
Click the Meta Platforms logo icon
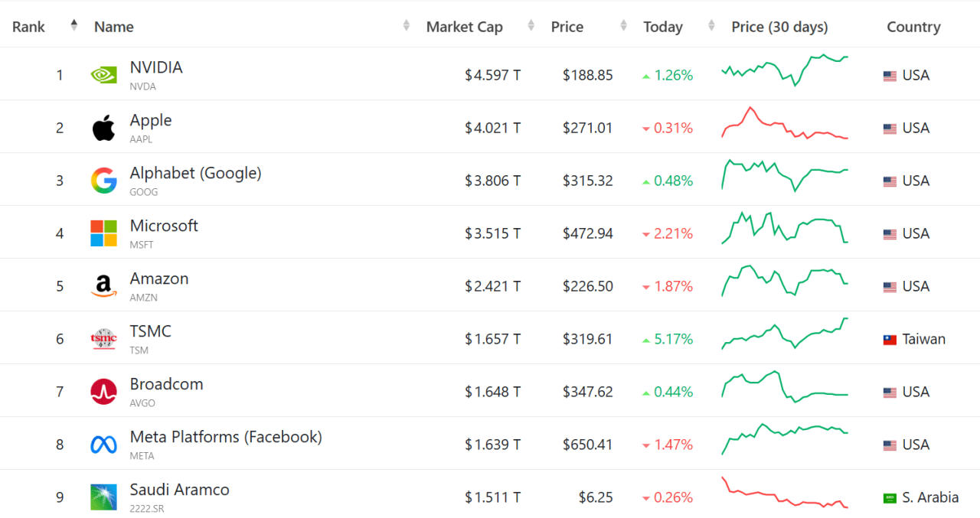pos(104,445)
